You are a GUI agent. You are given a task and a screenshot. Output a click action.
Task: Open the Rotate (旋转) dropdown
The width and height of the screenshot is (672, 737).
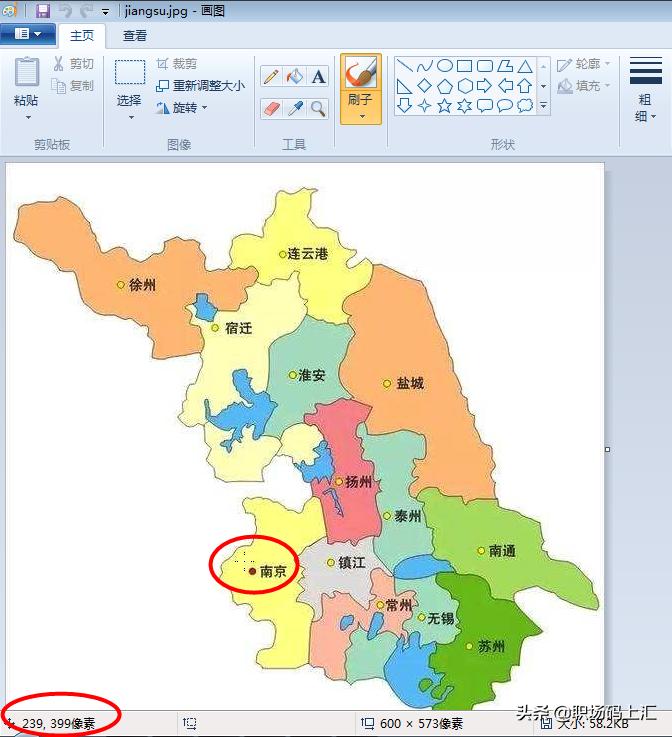point(182,108)
